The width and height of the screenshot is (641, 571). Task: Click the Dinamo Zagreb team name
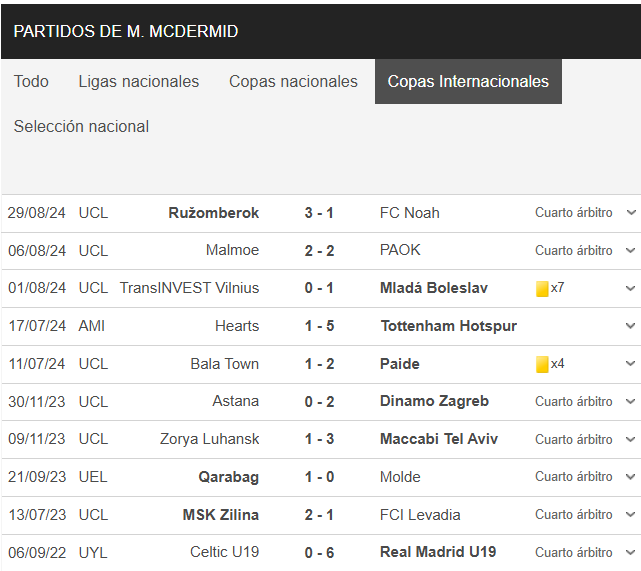click(434, 401)
